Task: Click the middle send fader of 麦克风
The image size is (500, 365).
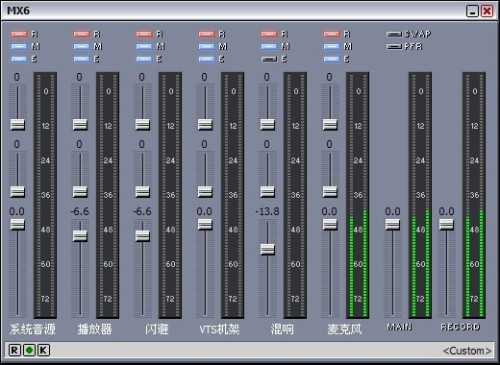Action: coord(330,192)
